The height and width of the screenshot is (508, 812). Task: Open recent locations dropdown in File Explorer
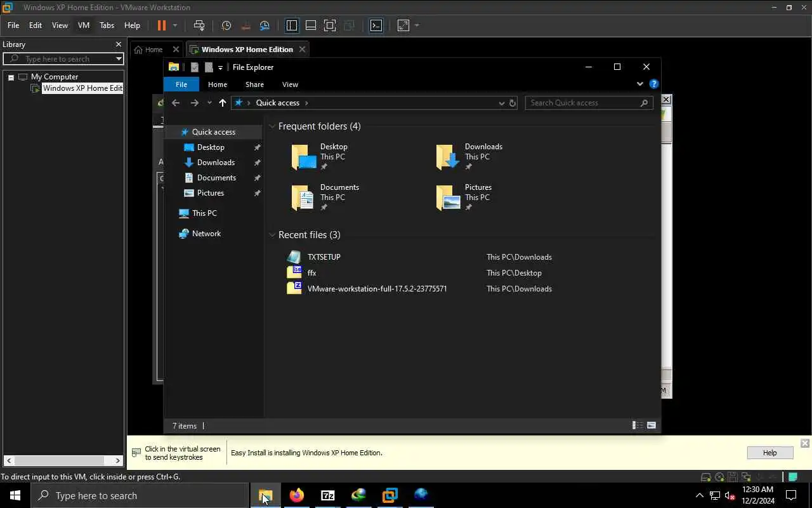click(x=209, y=103)
